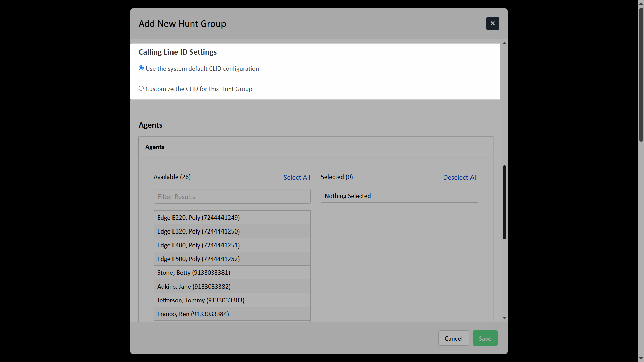Click Select All available agents link
Screen dimensions: 644x362
(297, 177)
